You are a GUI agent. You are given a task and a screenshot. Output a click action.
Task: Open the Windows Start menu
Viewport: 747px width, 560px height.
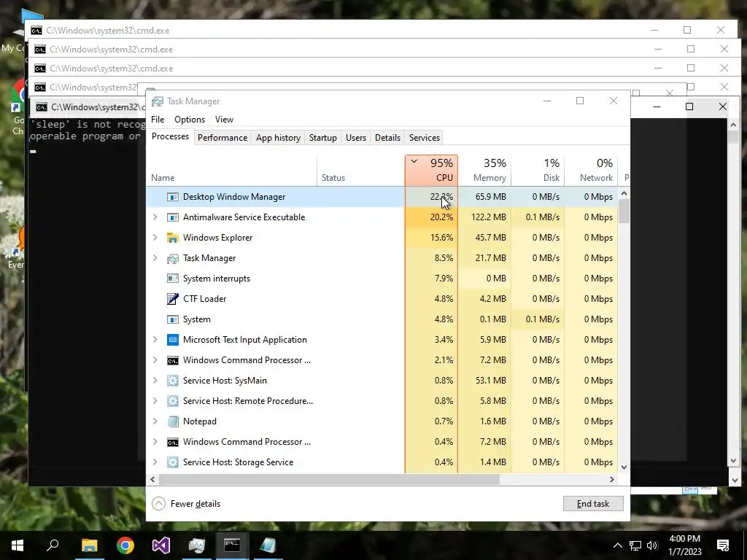click(x=18, y=545)
